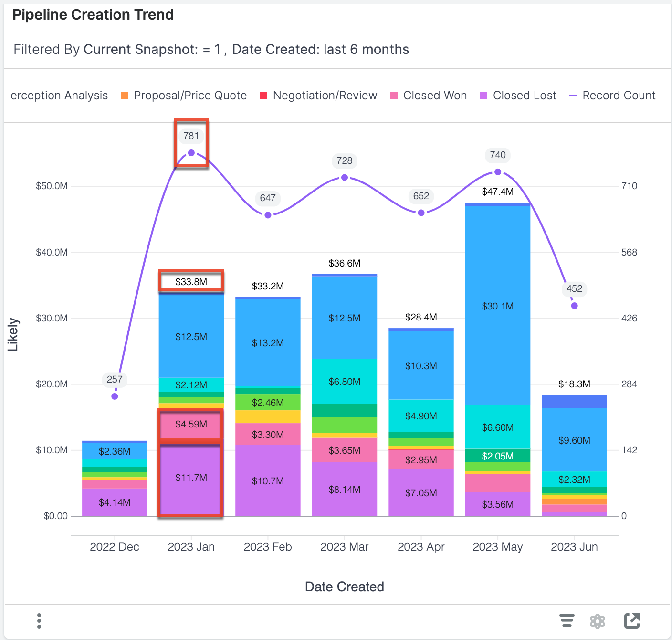
Task: Hide the Record Count line using the legend
Action: point(619,95)
